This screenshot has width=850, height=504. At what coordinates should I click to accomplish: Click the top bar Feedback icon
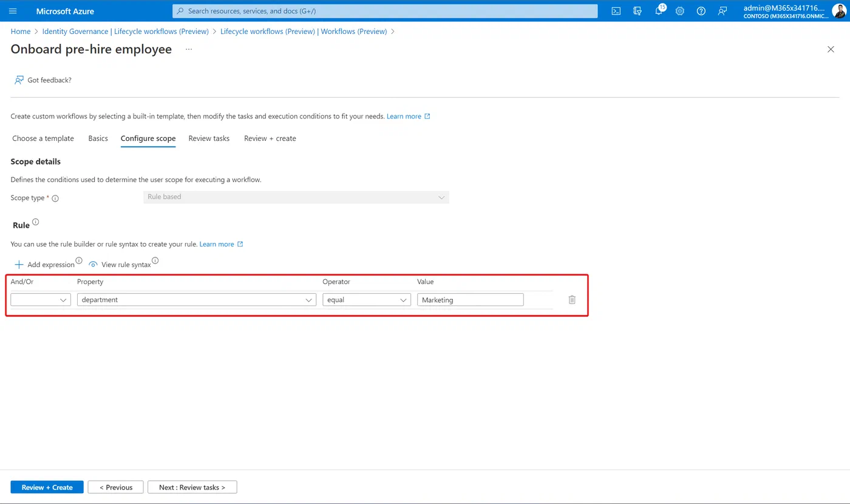point(722,11)
